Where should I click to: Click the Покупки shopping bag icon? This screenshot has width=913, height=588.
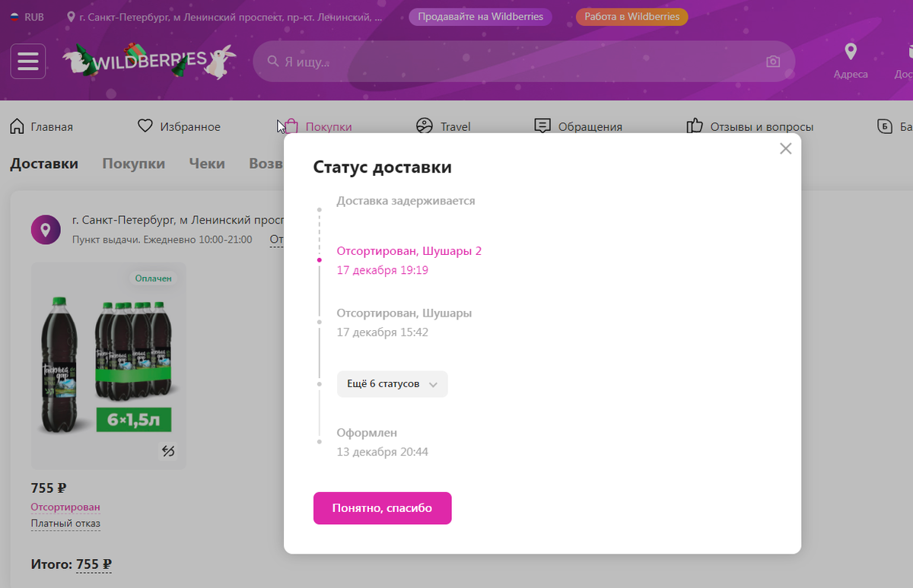click(291, 126)
